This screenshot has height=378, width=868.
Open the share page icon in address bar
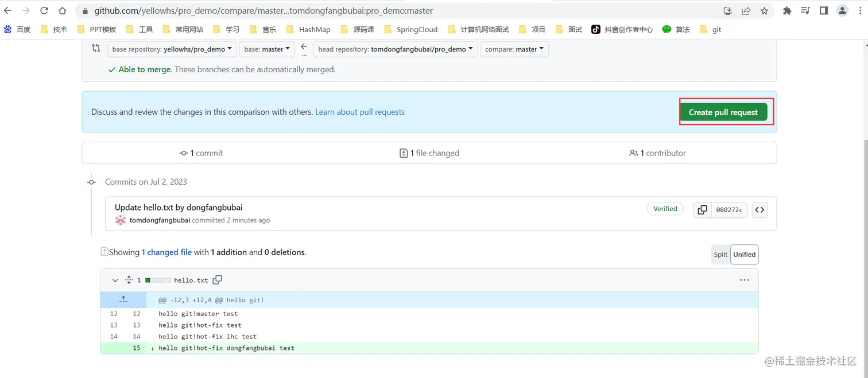pyautogui.click(x=746, y=11)
